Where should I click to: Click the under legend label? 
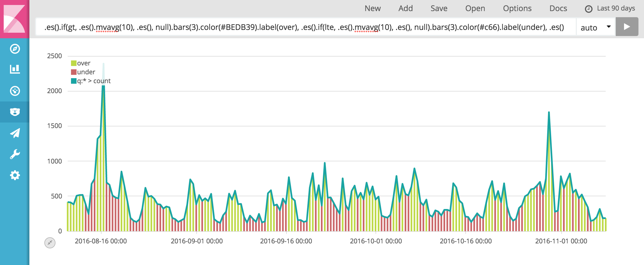pos(86,72)
